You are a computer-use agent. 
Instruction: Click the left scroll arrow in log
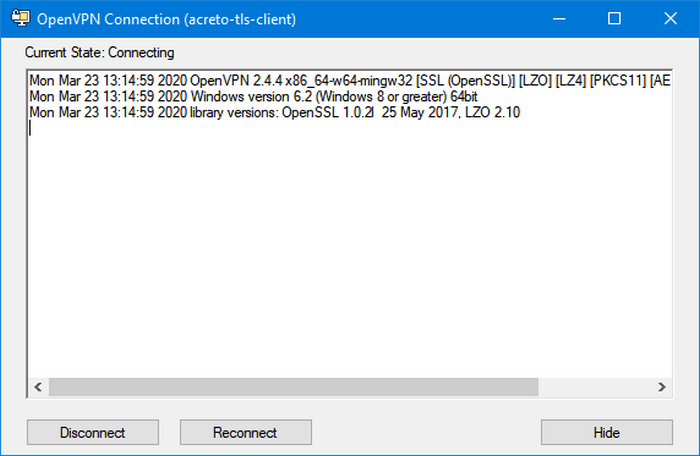[x=38, y=387]
